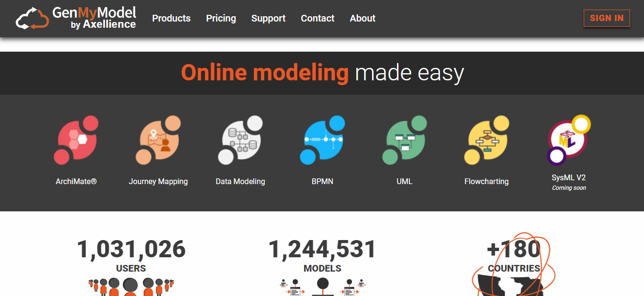Open the SysML V2 product icon
644x296 pixels.
click(x=569, y=140)
